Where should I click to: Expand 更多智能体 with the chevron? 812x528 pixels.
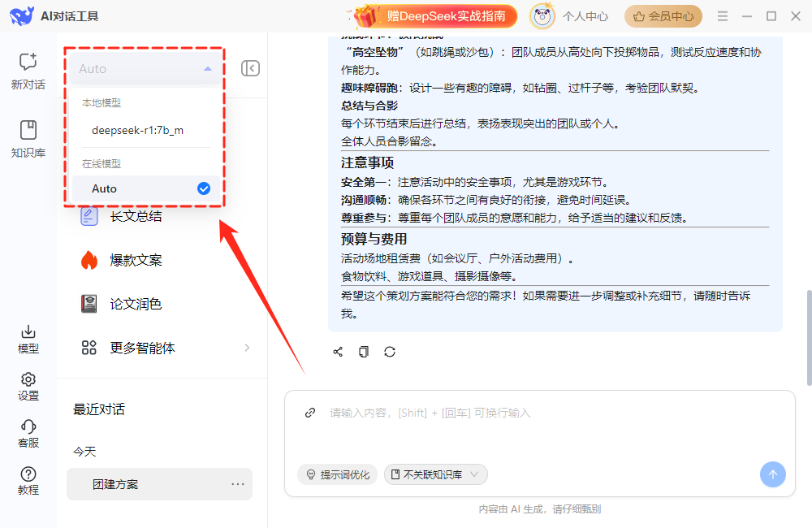click(x=247, y=348)
